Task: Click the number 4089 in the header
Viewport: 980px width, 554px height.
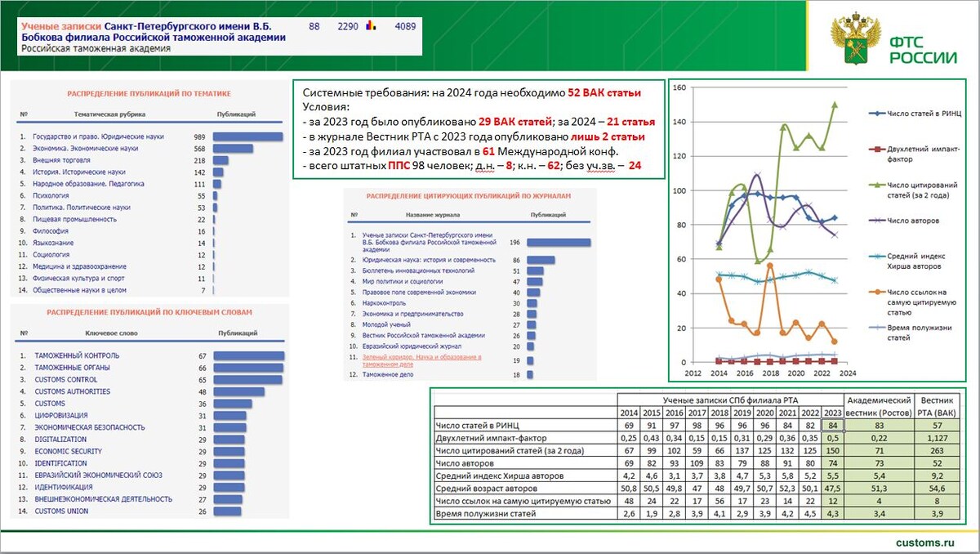Action: 405,27
